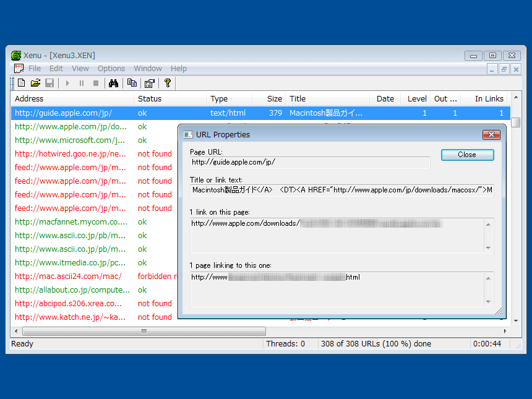Click the pause toolbar icon

point(82,83)
